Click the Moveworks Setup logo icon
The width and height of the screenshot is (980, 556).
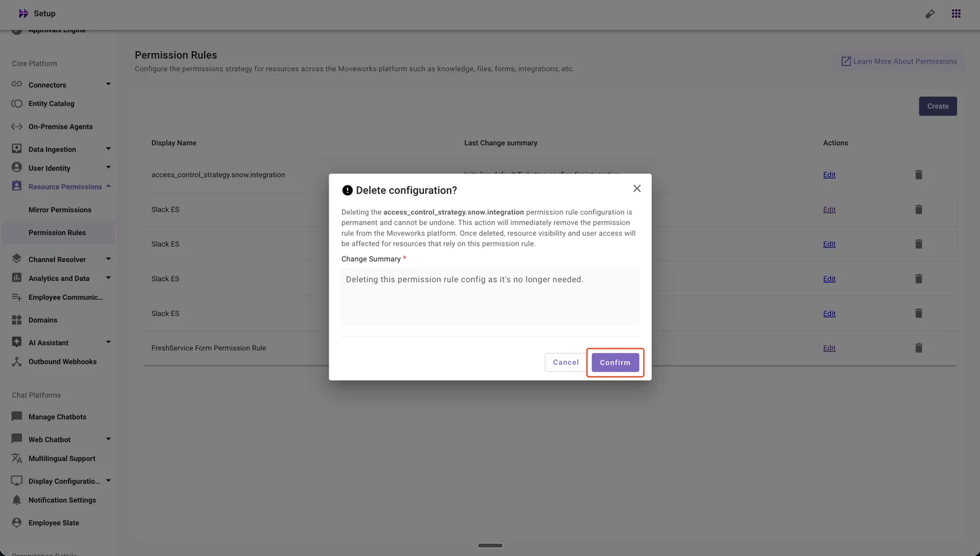coord(23,13)
